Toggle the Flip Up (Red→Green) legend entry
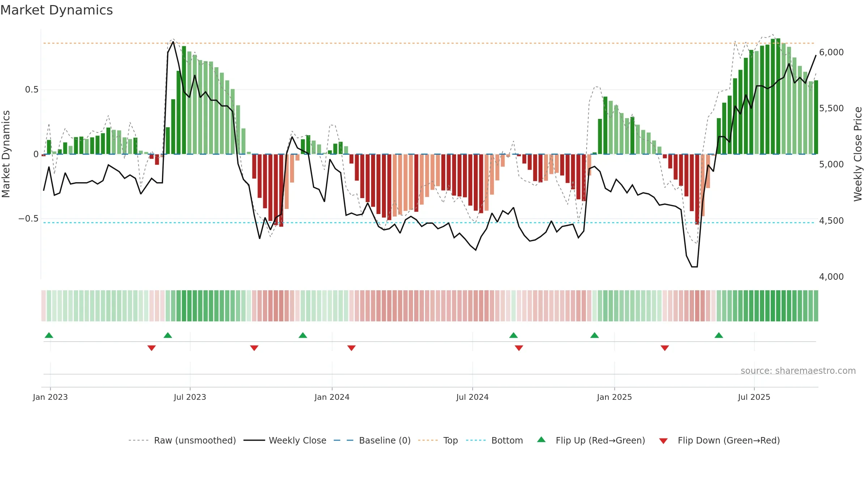868x488 pixels. (591, 440)
